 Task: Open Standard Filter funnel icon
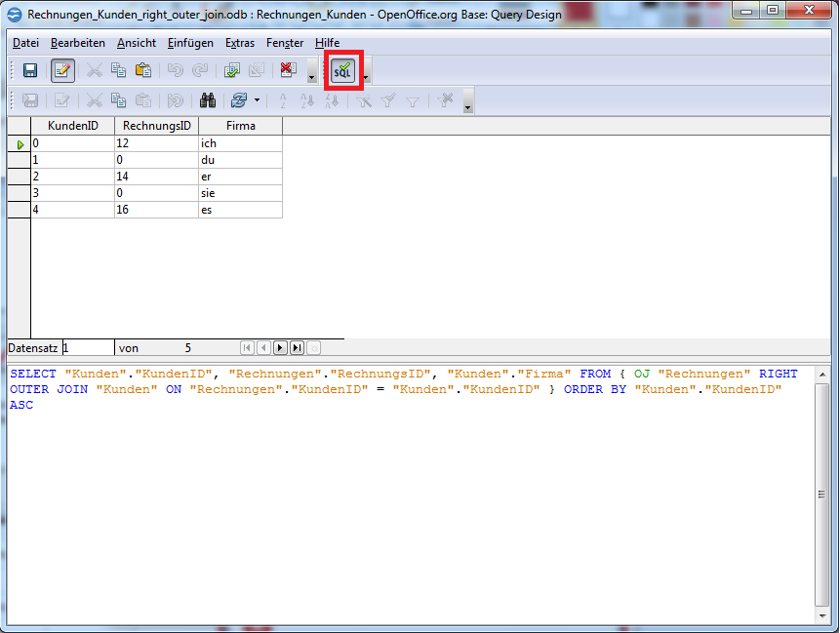click(x=413, y=100)
